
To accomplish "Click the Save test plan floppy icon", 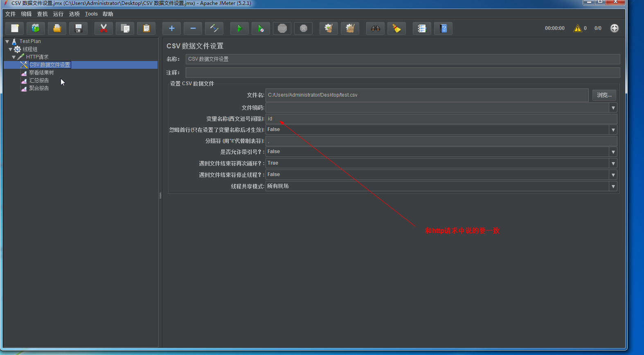I will coord(79,28).
